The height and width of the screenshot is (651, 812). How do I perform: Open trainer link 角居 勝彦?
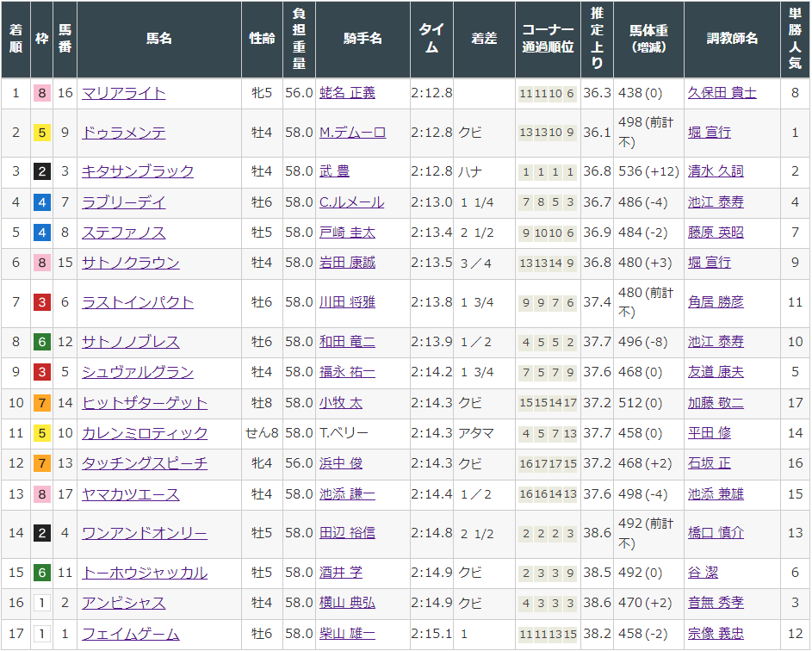pyautogui.click(x=716, y=302)
